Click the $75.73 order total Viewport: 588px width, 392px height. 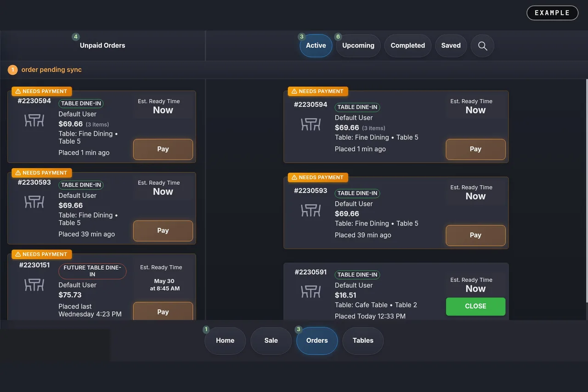pos(70,295)
